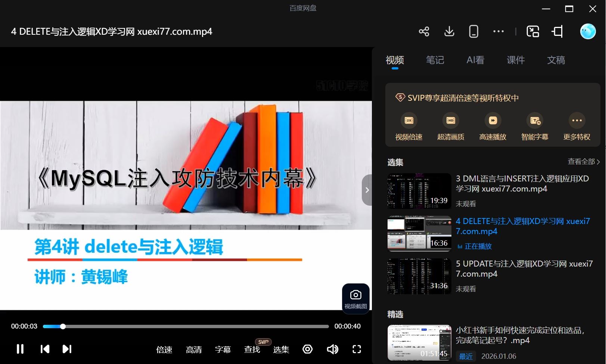The width and height of the screenshot is (606, 364).
Task: Click 查看全部 to view all episodes
Action: [578, 161]
